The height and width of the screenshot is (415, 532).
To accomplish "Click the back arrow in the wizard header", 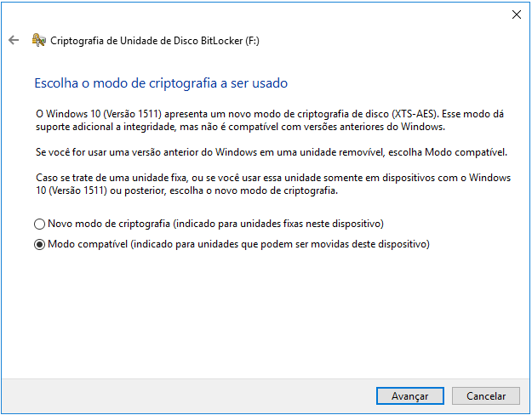I will pyautogui.click(x=13, y=40).
